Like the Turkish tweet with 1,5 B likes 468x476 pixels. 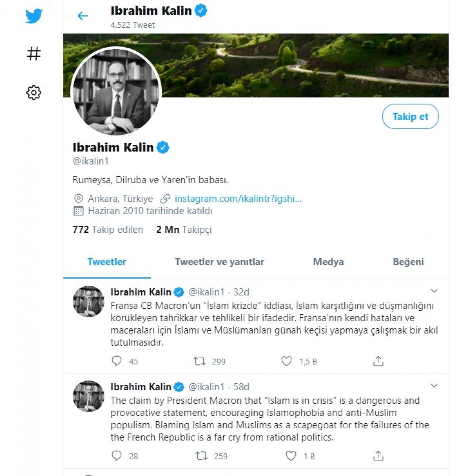click(287, 361)
